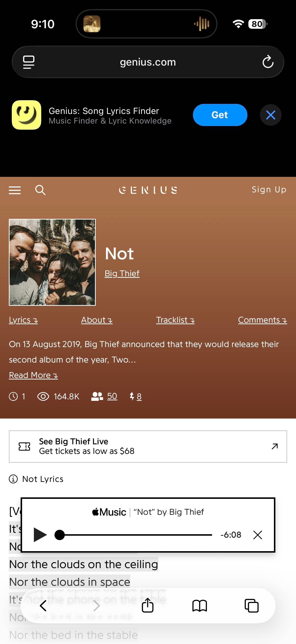The width and height of the screenshot is (296, 644).
Task: Jump to the Tracklist section
Action: point(175,320)
